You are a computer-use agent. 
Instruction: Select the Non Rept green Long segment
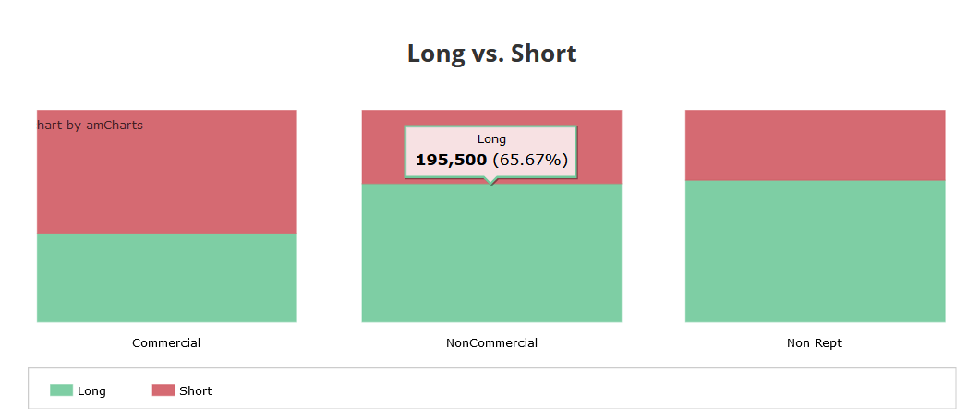click(x=815, y=251)
